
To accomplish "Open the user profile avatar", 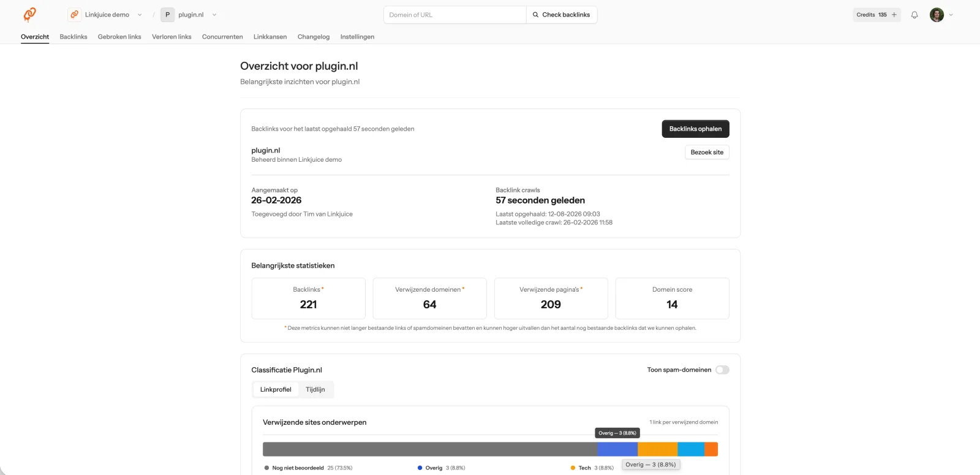I will coord(937,15).
